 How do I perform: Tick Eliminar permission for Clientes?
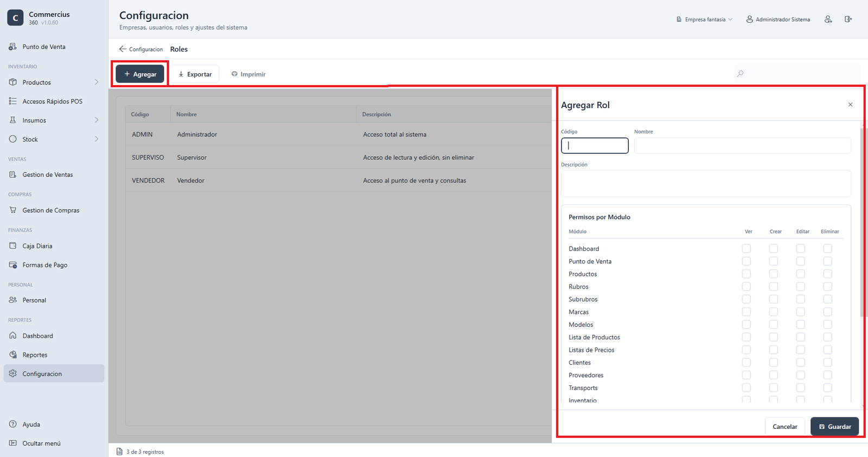(828, 362)
